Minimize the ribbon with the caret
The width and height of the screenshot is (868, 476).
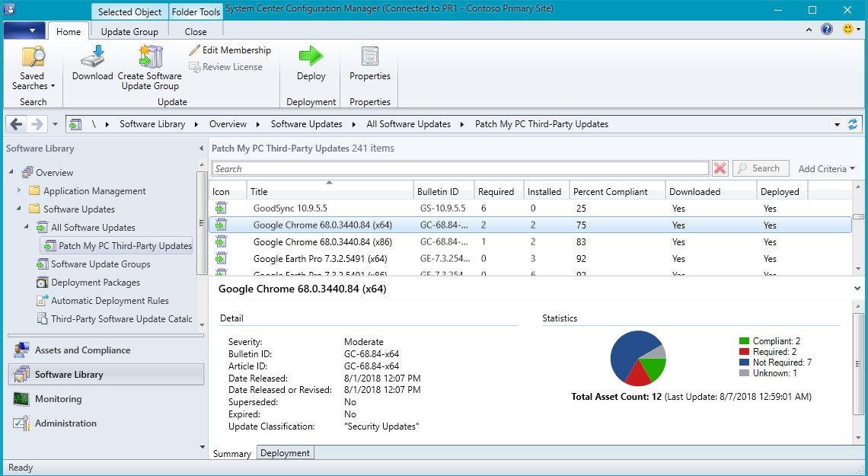pyautogui.click(x=809, y=30)
